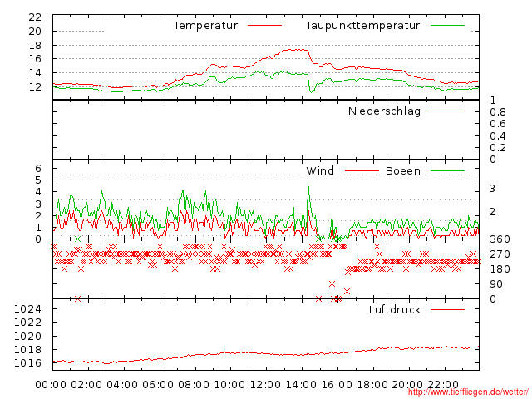Click the 1024 pressure axis value
The width and height of the screenshot is (532, 399).
(27, 308)
